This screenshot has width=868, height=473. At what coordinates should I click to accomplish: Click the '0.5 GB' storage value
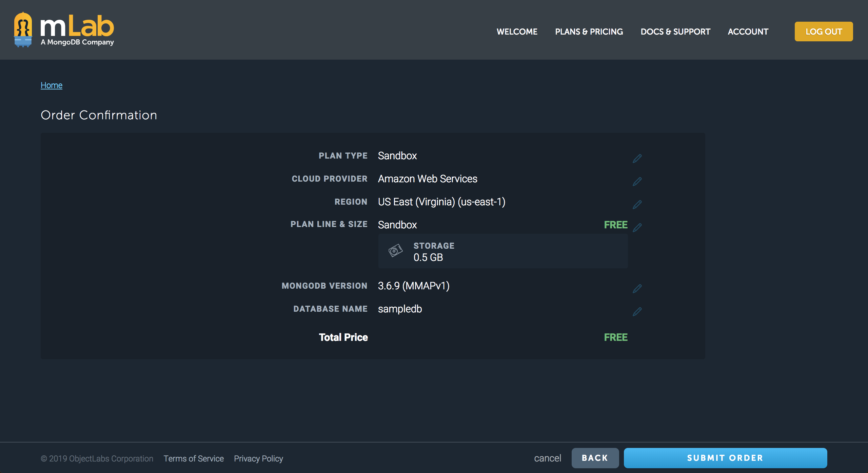point(428,257)
